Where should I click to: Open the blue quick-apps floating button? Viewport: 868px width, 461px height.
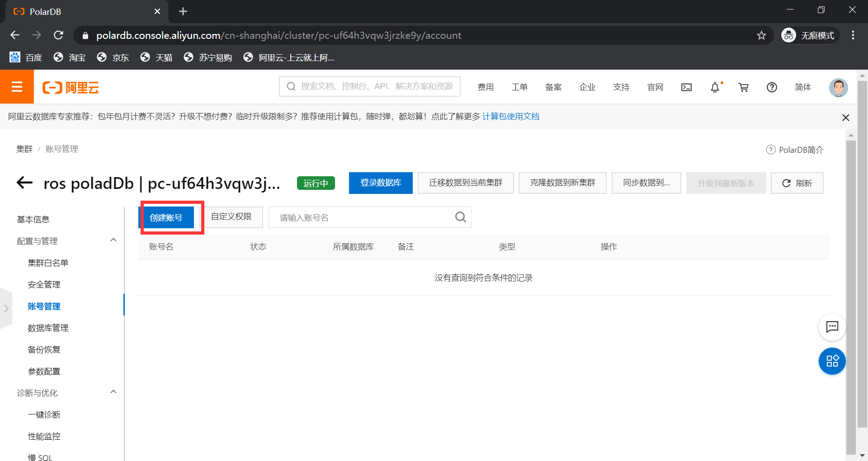(832, 361)
